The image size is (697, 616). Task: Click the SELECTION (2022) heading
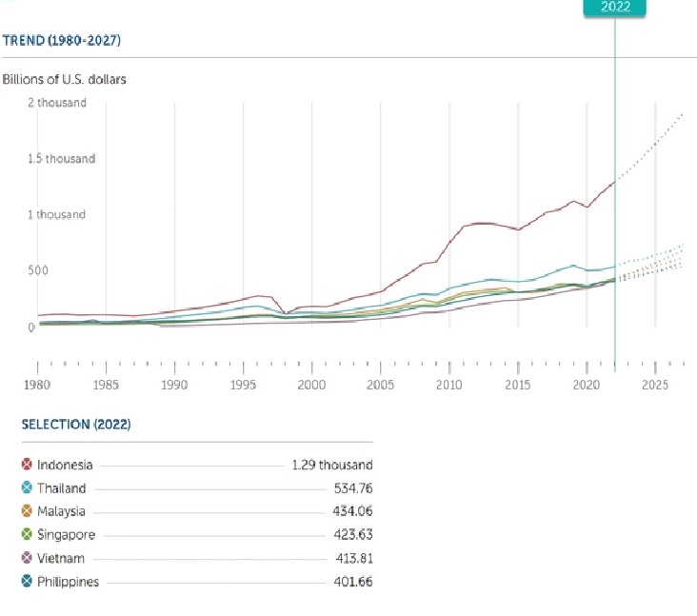pos(76,424)
